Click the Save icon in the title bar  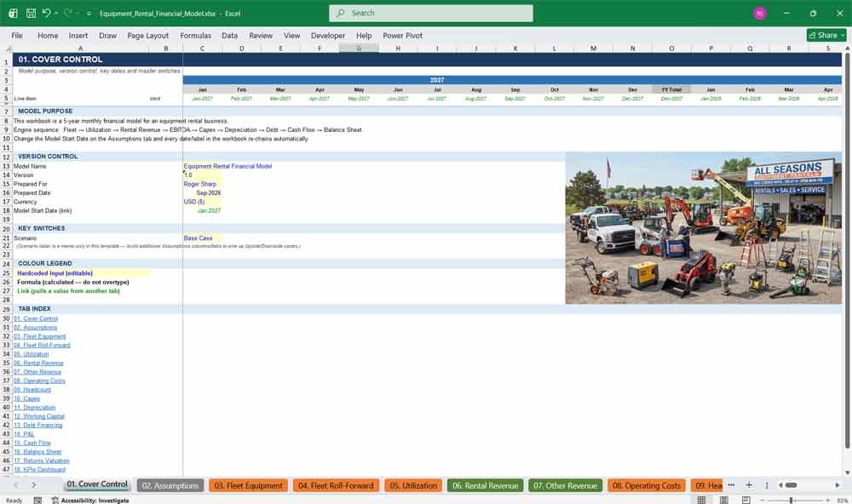[31, 13]
